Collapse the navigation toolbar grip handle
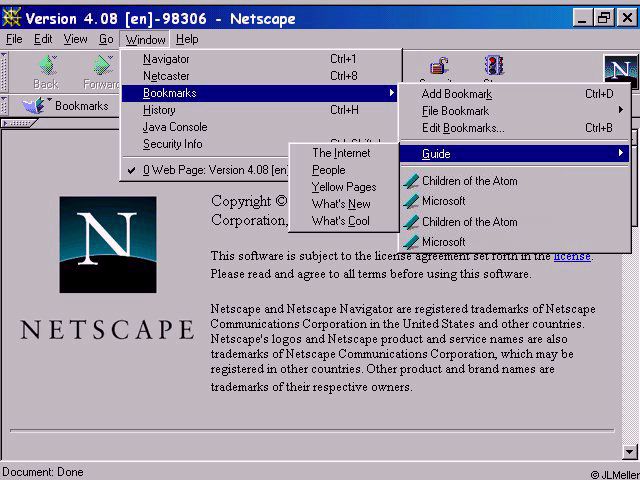This screenshot has height=480, width=640. coord(4,72)
